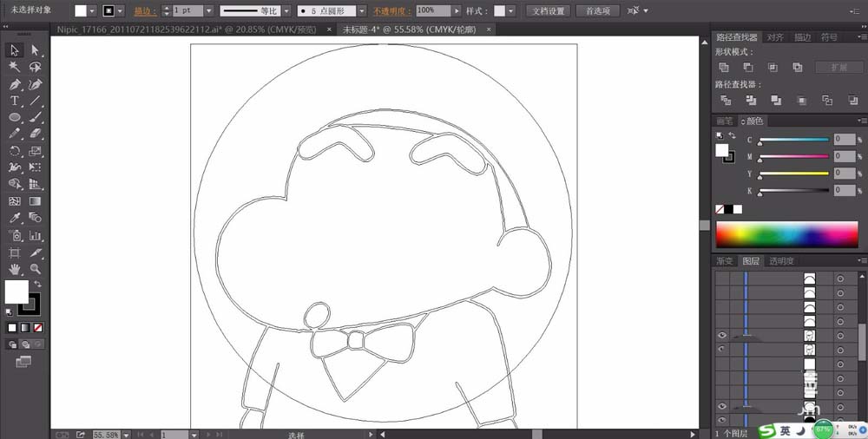Open the brush definition 5 点圆形 dropdown
The width and height of the screenshot is (868, 439).
tap(361, 11)
